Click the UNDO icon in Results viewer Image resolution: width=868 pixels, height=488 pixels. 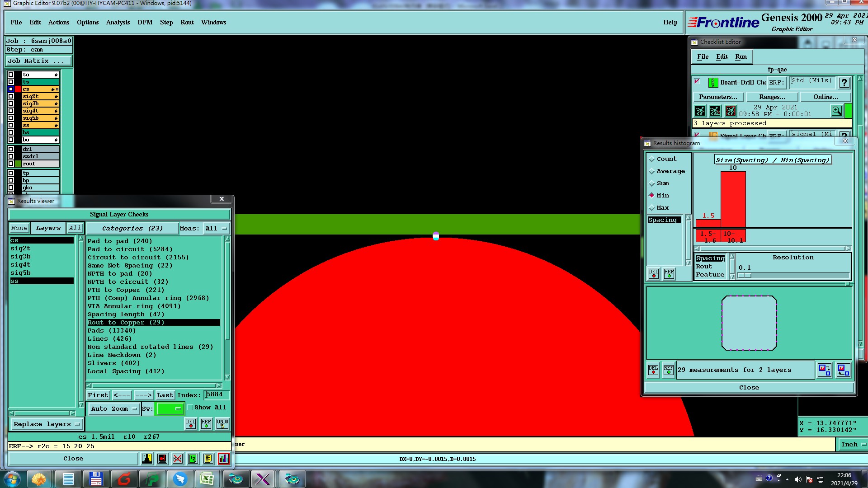coord(222,424)
